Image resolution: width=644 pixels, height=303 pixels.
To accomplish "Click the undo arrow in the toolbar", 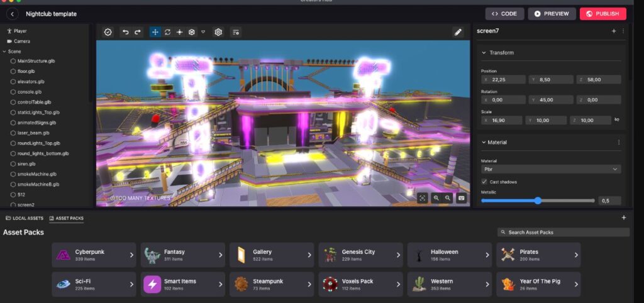I will pyautogui.click(x=125, y=32).
